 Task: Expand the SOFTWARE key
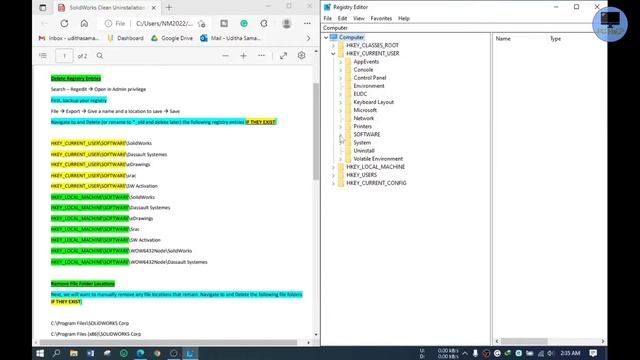pos(341,135)
